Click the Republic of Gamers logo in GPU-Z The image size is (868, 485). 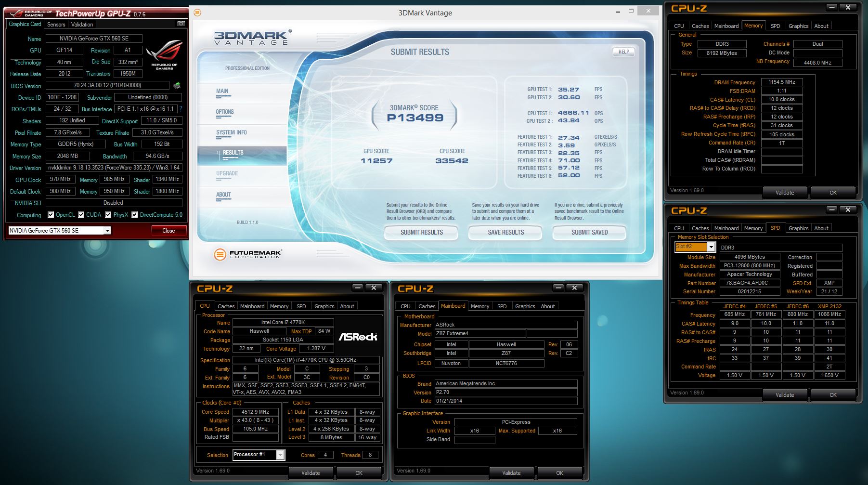(x=164, y=55)
